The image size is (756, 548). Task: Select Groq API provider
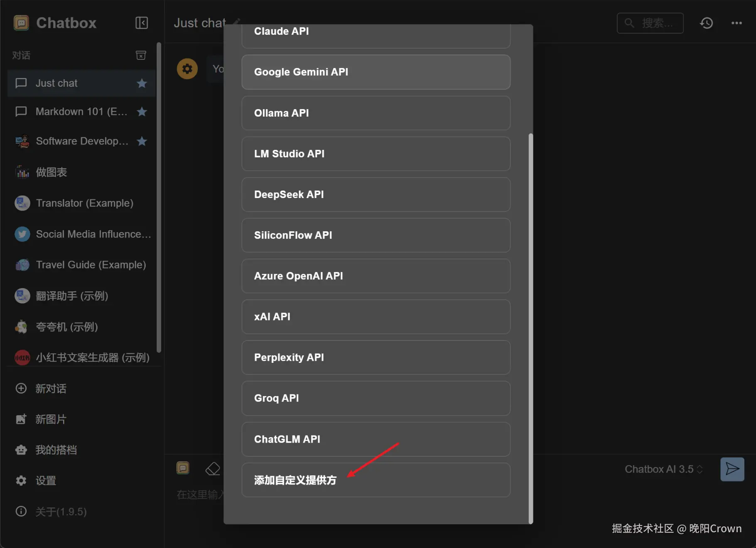(376, 398)
